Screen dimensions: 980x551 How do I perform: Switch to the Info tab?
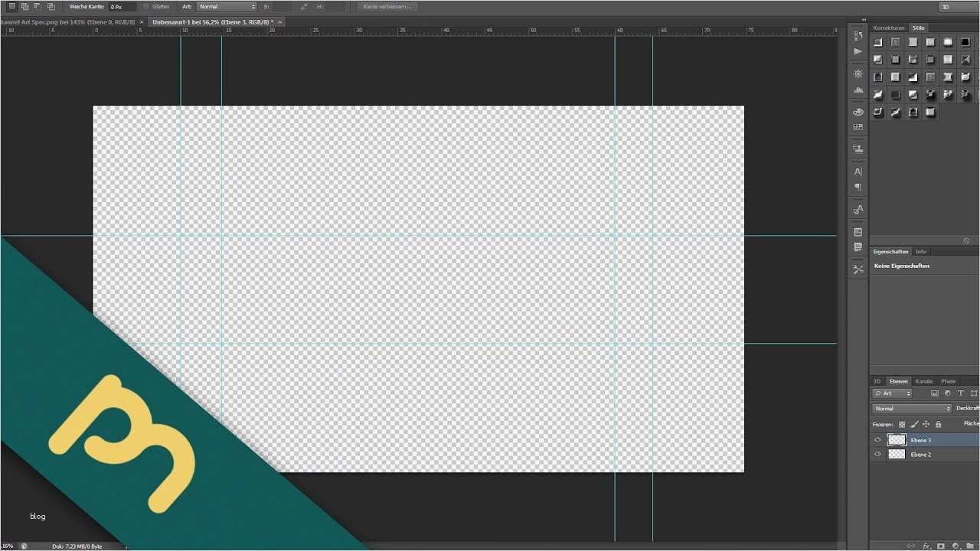click(x=921, y=251)
